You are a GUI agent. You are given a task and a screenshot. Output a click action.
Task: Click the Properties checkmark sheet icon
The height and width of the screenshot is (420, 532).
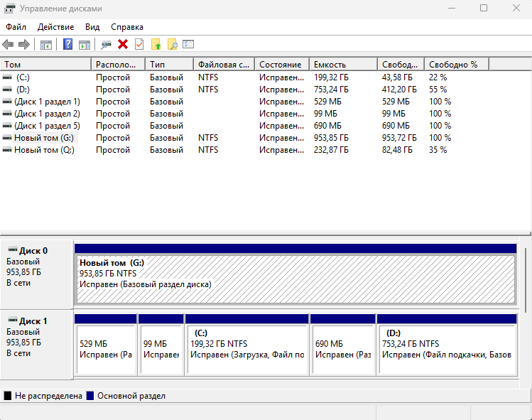tap(139, 45)
